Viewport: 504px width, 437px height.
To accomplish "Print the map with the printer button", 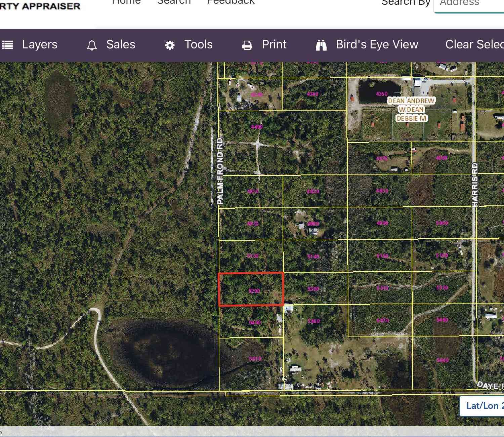I will [264, 45].
